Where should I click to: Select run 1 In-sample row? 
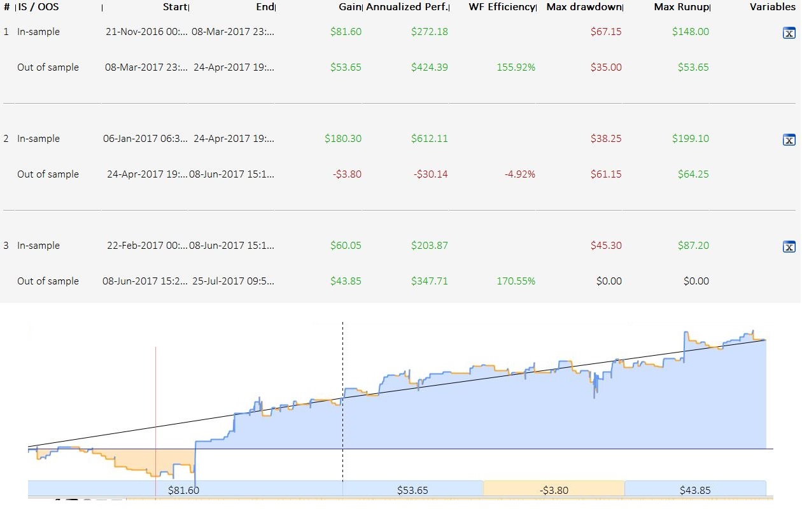point(400,32)
